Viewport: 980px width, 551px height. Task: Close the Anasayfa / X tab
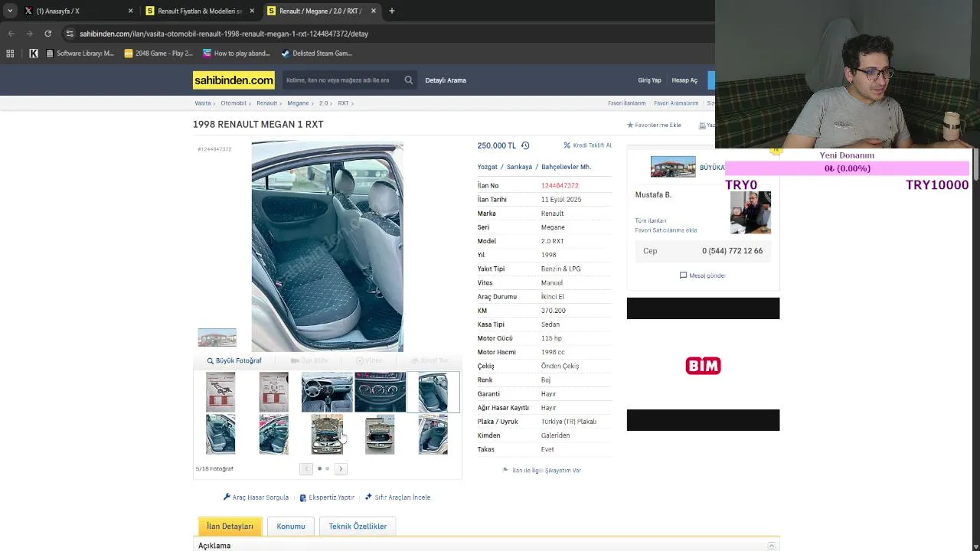[x=130, y=11]
